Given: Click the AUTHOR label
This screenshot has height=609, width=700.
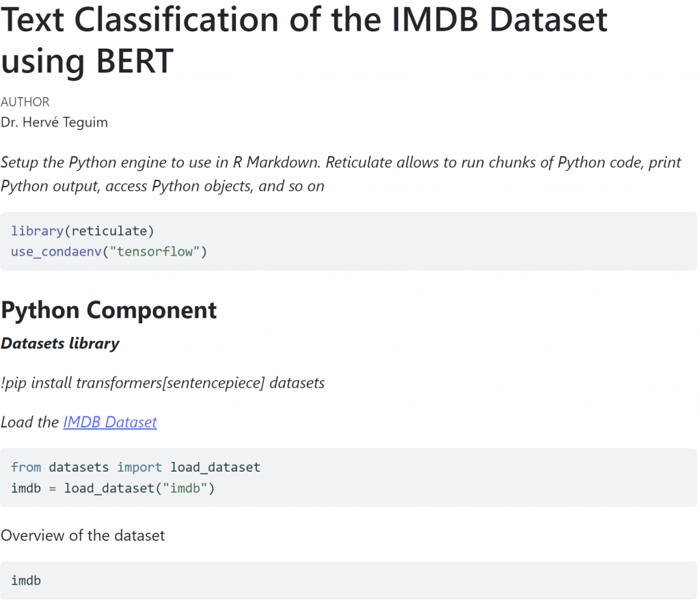Looking at the screenshot, I should pos(25,103).
